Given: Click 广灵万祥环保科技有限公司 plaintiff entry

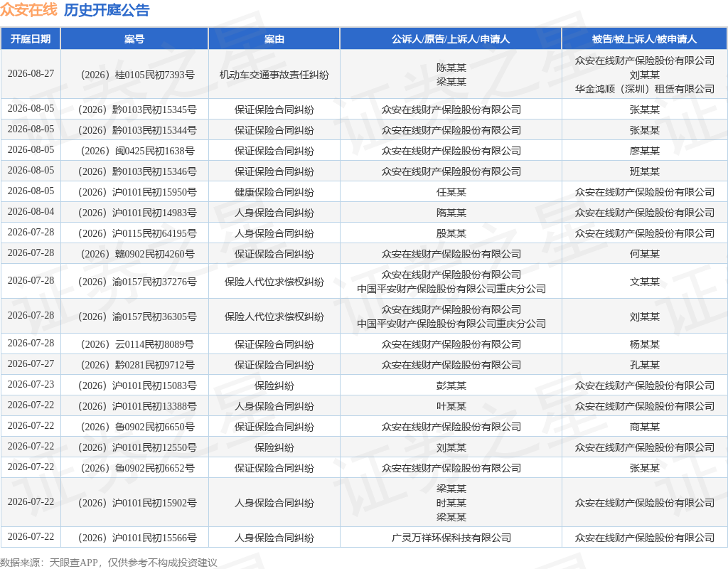Looking at the screenshot, I should (451, 538).
